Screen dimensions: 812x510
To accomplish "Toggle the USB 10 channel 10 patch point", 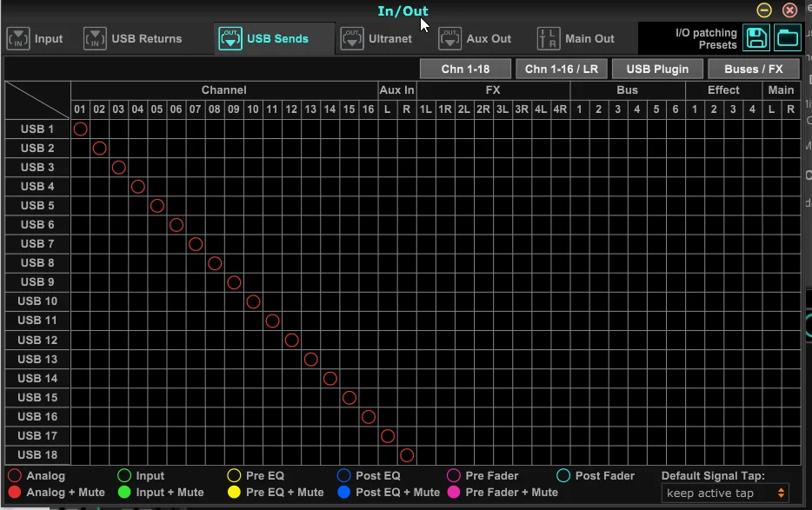I will pyautogui.click(x=253, y=301).
